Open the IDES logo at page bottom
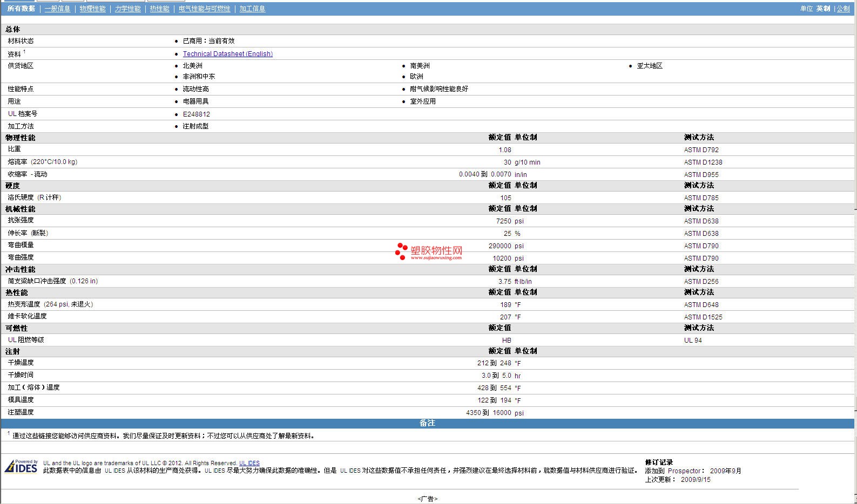857x504 pixels. pos(21,466)
